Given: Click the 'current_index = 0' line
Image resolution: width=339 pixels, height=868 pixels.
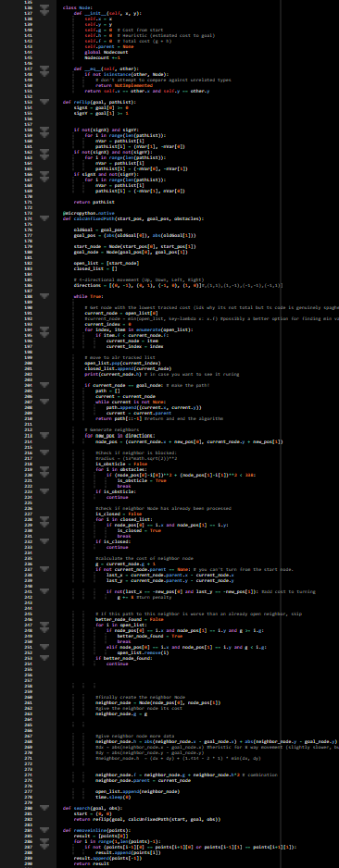Looking at the screenshot, I should (107, 324).
